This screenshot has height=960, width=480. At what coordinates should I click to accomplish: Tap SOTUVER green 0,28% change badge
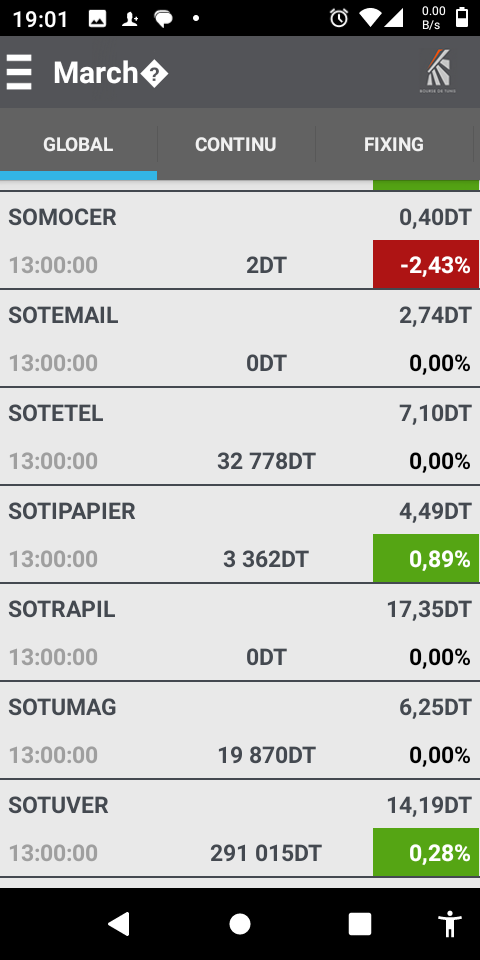426,852
